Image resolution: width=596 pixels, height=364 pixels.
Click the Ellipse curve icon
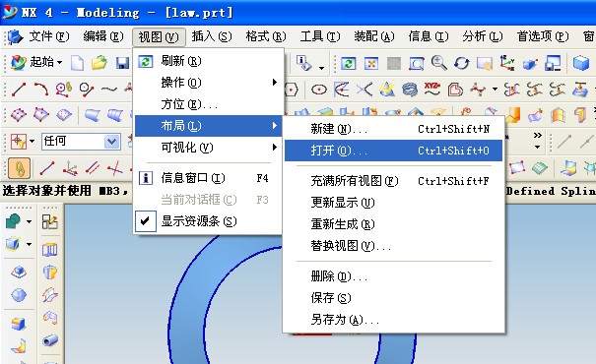point(318,90)
